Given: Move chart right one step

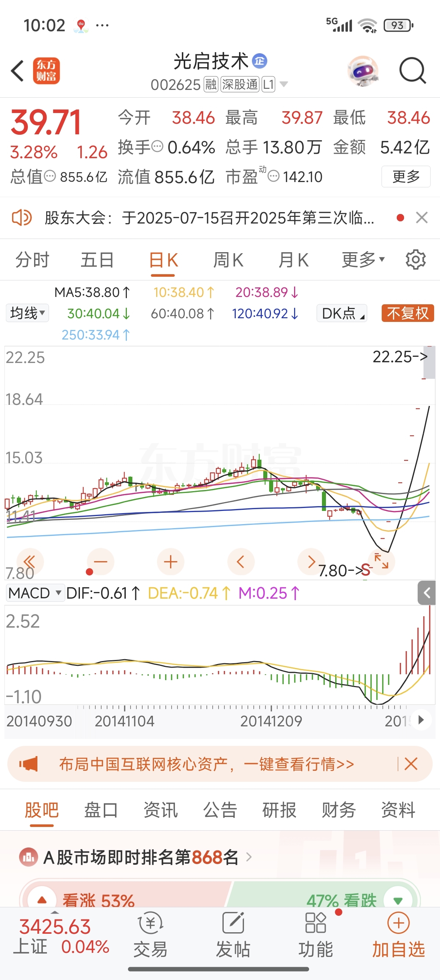Looking at the screenshot, I should pos(311,562).
